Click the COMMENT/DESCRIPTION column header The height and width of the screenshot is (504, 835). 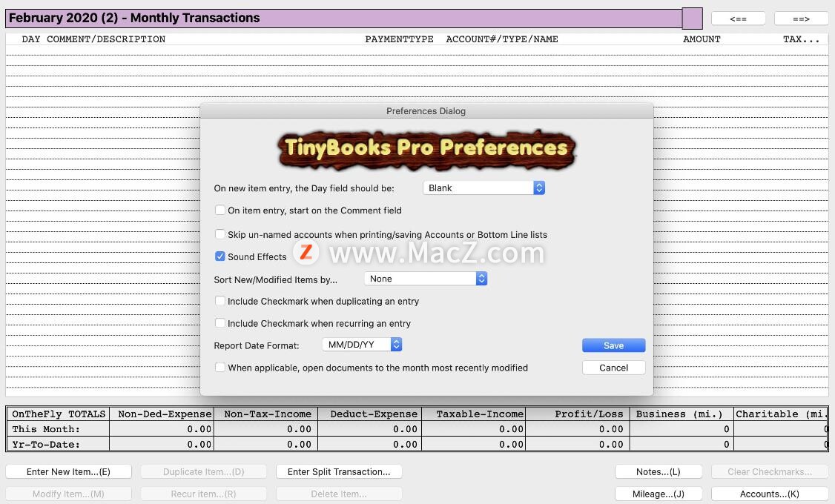106,39
